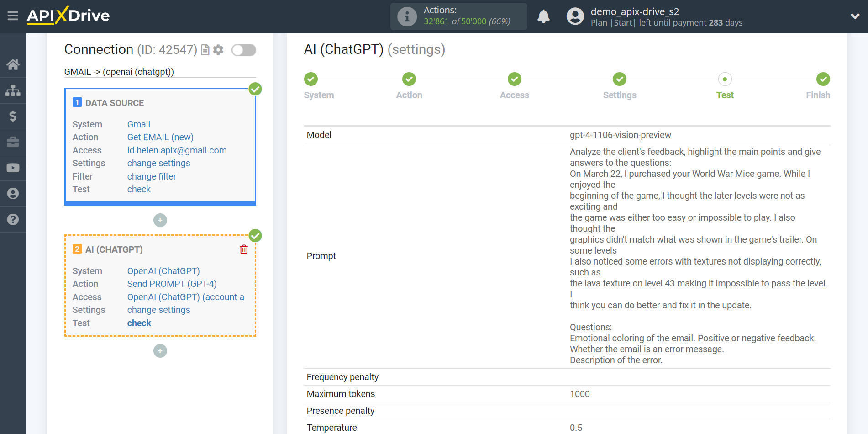Go to the Finish step
Image resolution: width=868 pixels, height=434 pixels.
pyautogui.click(x=818, y=95)
